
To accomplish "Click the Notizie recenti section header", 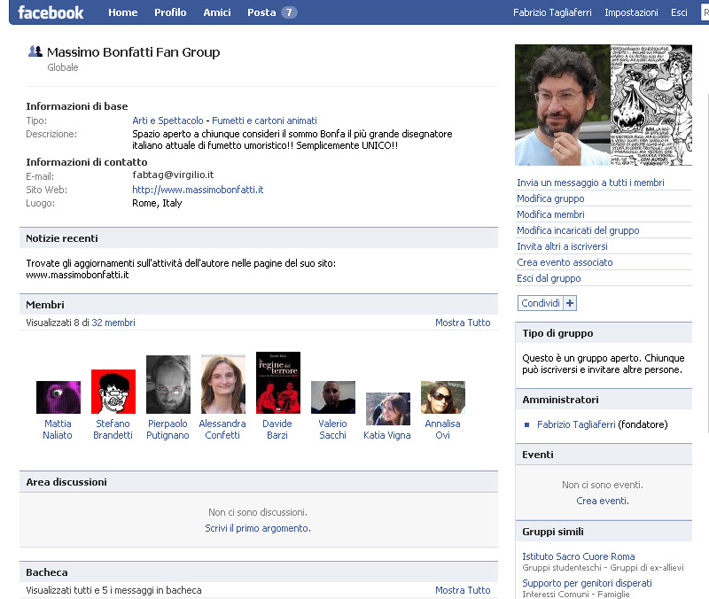I will [259, 238].
